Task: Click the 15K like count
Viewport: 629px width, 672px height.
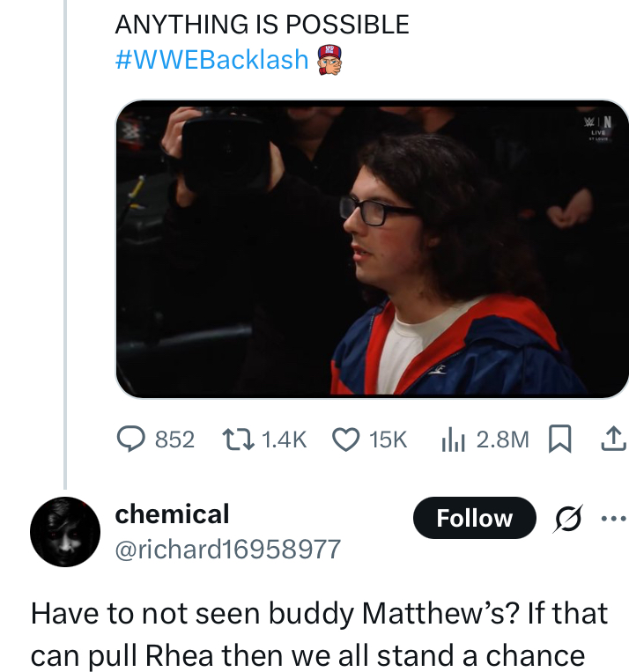Action: tap(388, 439)
